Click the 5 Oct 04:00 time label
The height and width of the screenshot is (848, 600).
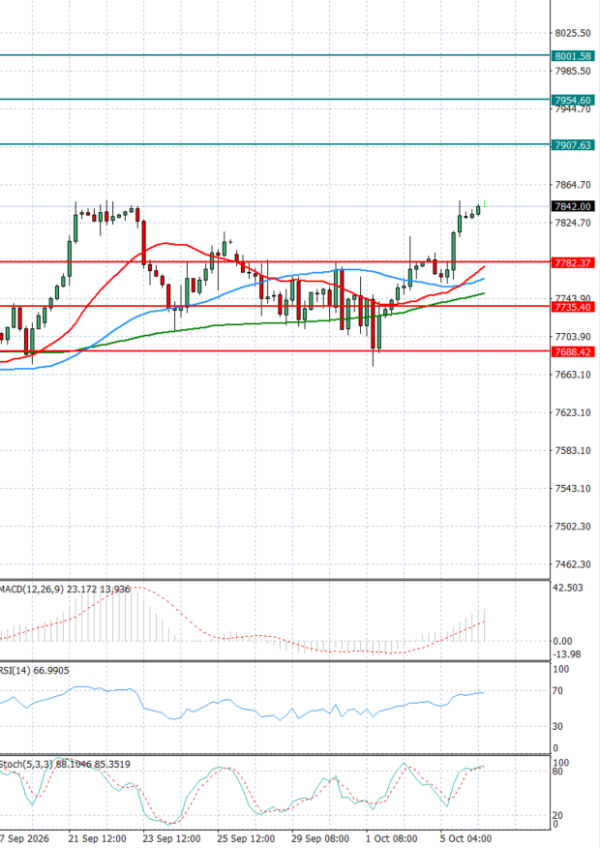tap(466, 839)
